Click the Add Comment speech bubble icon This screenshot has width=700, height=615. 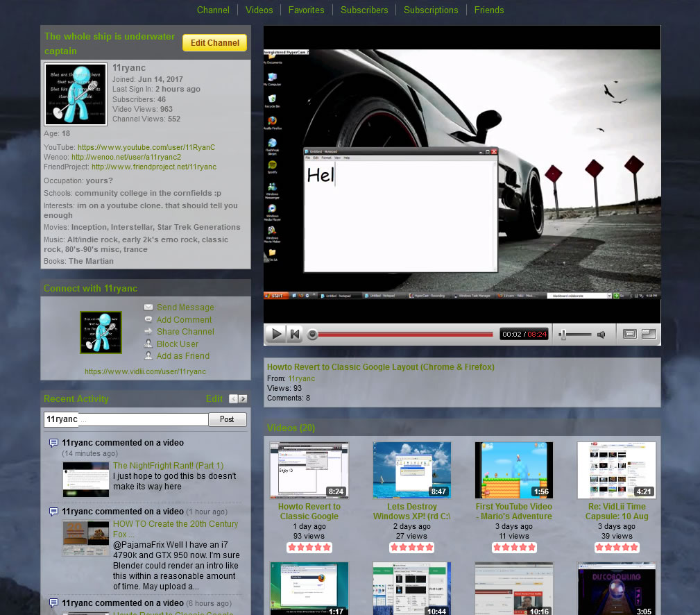point(149,319)
